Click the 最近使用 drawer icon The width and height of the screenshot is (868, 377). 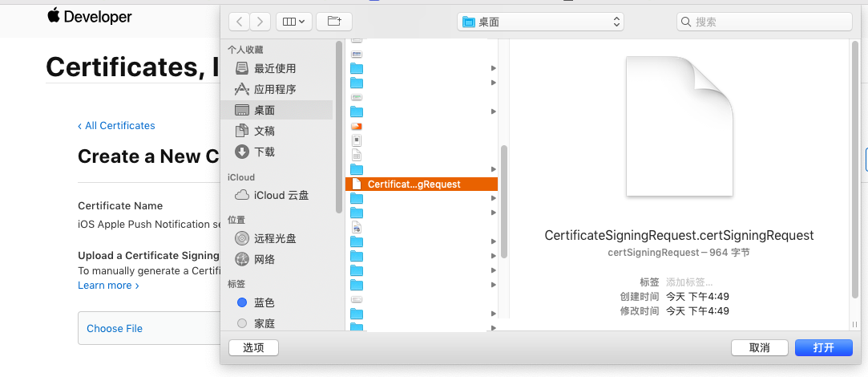[242, 68]
